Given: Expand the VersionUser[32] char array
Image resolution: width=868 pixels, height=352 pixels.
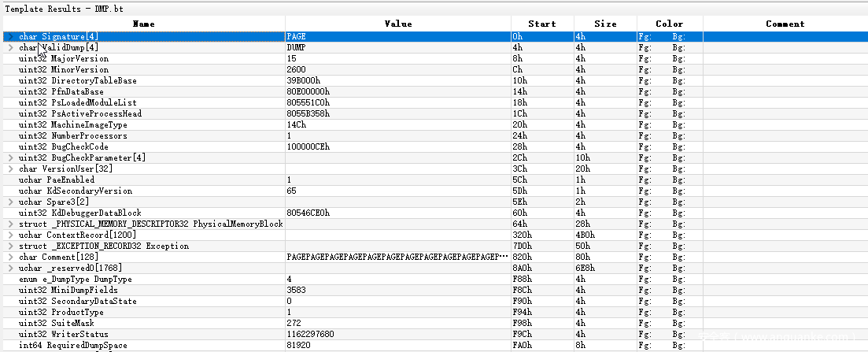Looking at the screenshot, I should (10, 169).
